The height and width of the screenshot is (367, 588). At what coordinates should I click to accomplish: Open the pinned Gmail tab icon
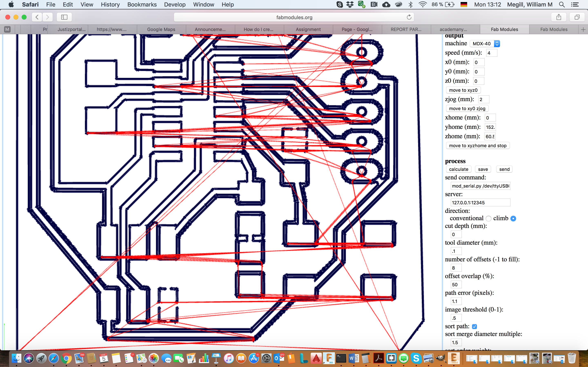point(7,29)
